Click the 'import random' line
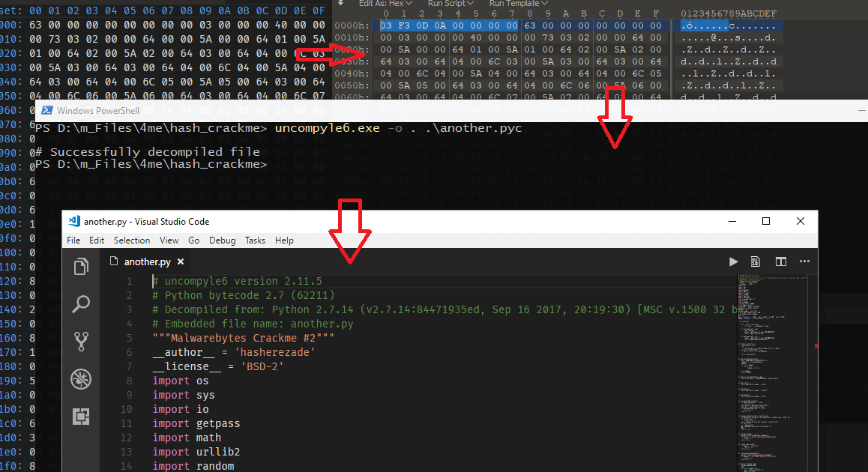 193,466
